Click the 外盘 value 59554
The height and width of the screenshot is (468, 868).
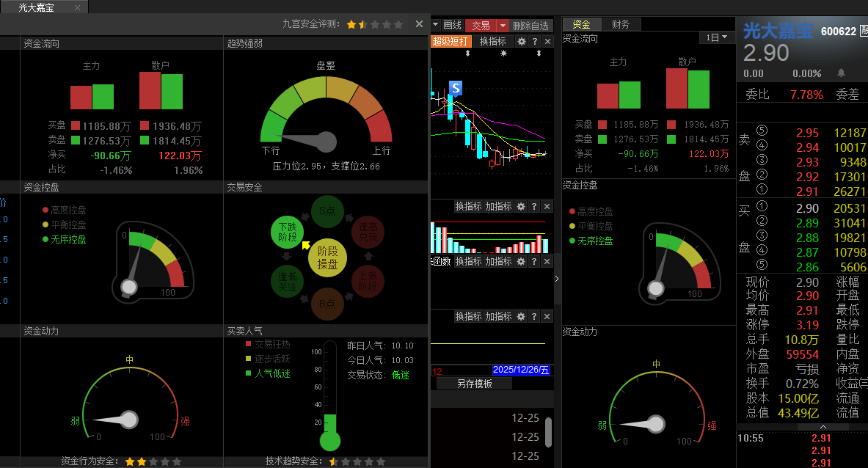tap(802, 354)
